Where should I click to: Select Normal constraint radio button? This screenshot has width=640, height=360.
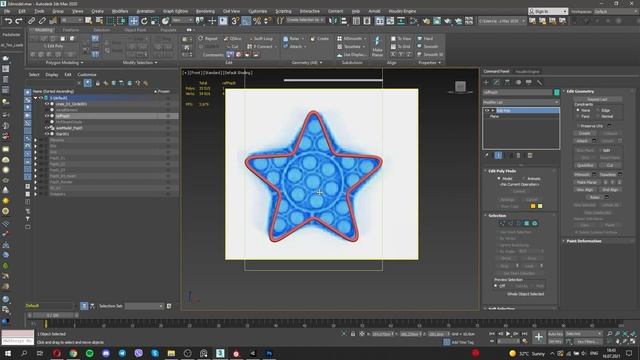[x=598, y=116]
